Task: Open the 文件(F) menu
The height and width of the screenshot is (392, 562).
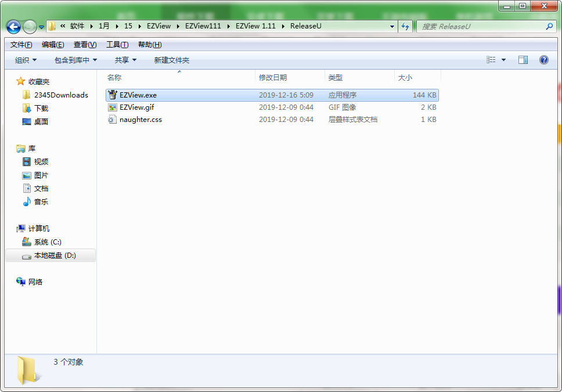Action: [x=21, y=45]
